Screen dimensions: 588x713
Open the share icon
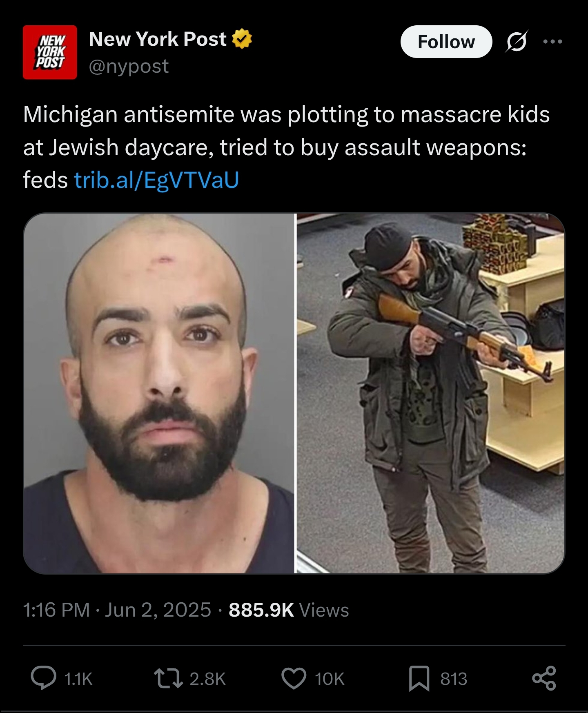tap(544, 678)
